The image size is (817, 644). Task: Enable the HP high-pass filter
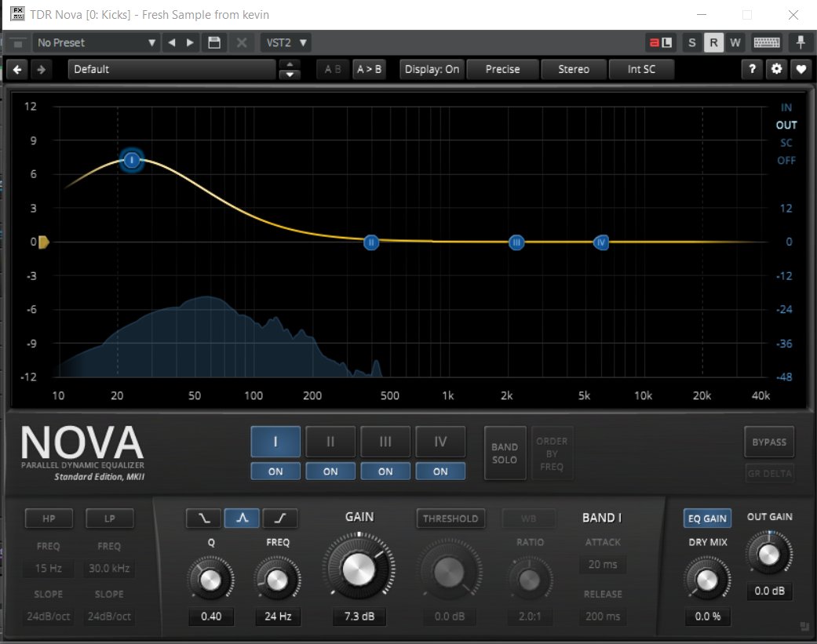tap(49, 518)
